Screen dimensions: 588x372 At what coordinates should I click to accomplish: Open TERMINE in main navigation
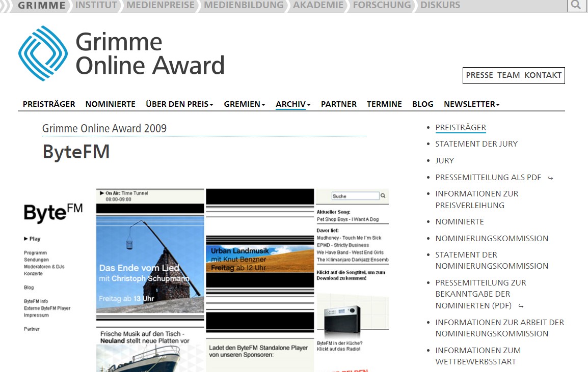tap(384, 104)
